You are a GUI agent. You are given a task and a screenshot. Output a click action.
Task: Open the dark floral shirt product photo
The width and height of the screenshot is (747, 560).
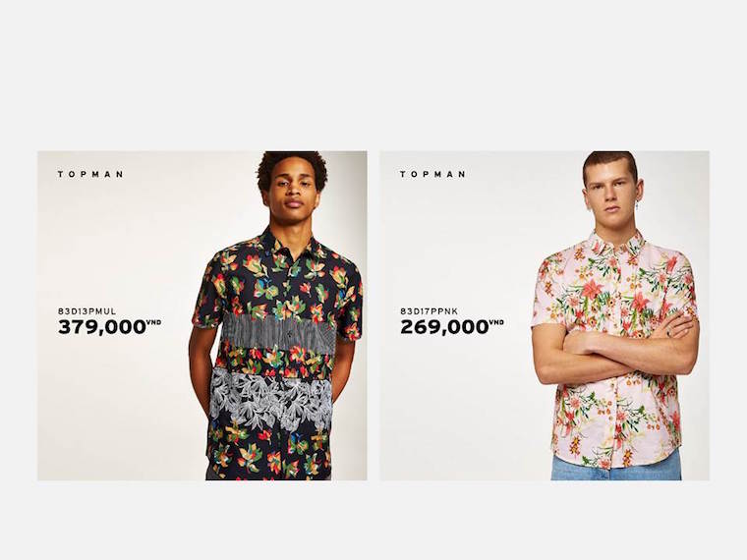(275, 315)
